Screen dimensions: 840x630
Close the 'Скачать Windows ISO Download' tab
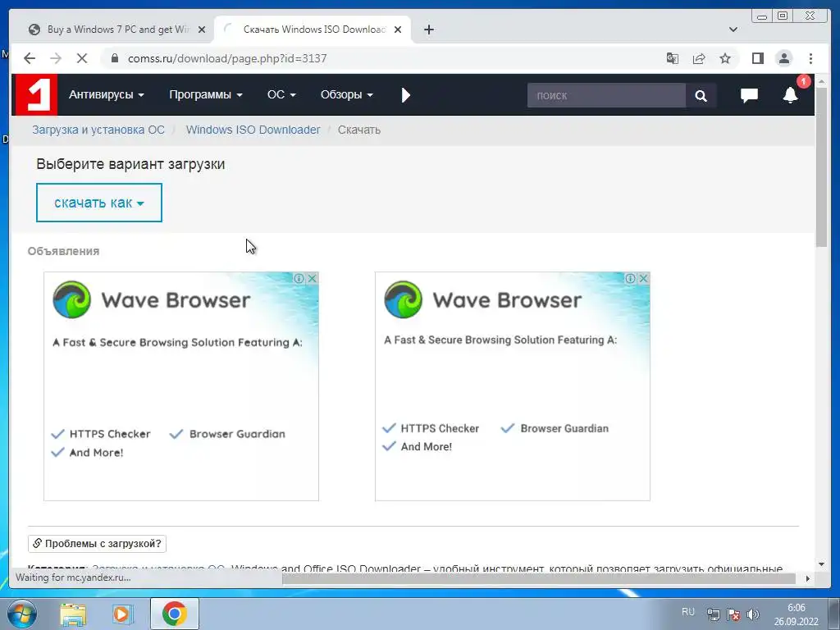click(398, 30)
